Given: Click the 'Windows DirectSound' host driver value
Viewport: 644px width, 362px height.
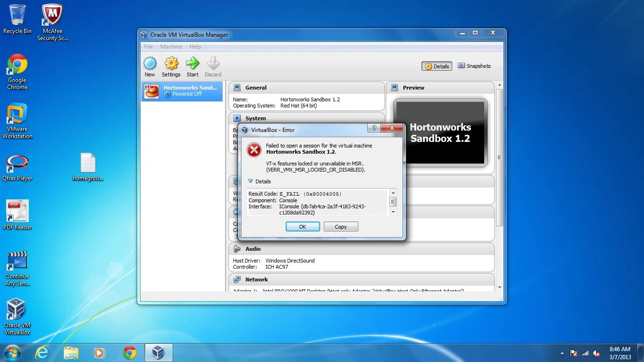Looking at the screenshot, I should [x=290, y=261].
